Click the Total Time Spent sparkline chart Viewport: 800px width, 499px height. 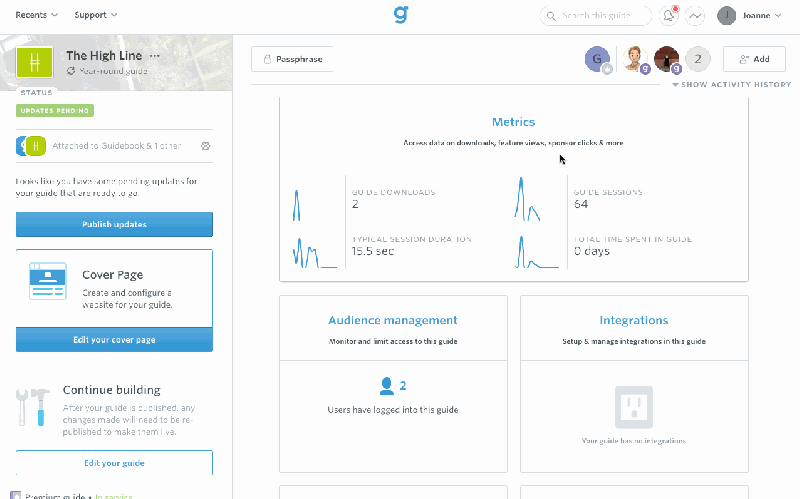tap(537, 252)
